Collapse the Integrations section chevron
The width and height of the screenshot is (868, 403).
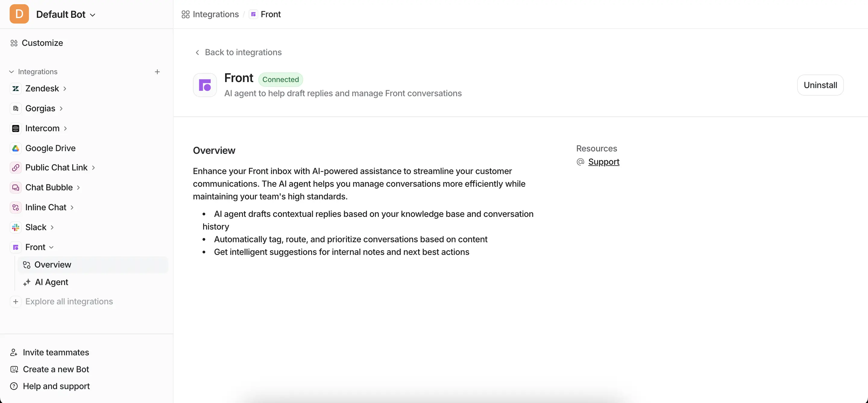pos(11,72)
